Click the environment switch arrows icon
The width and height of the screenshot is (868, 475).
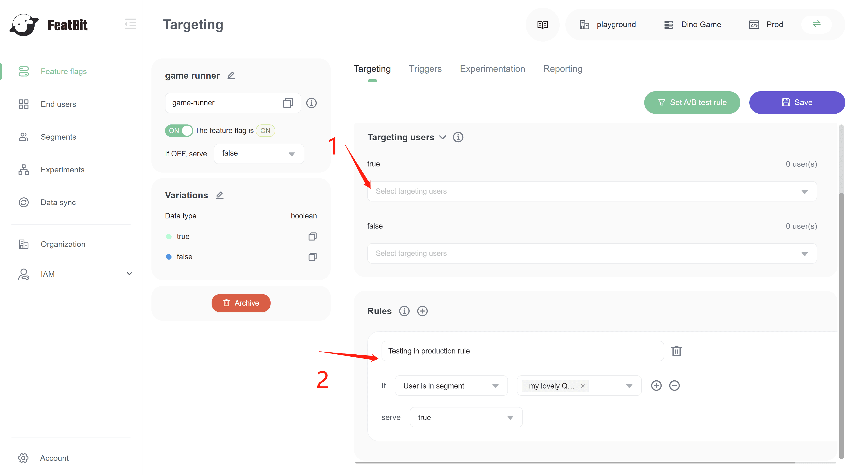(816, 24)
